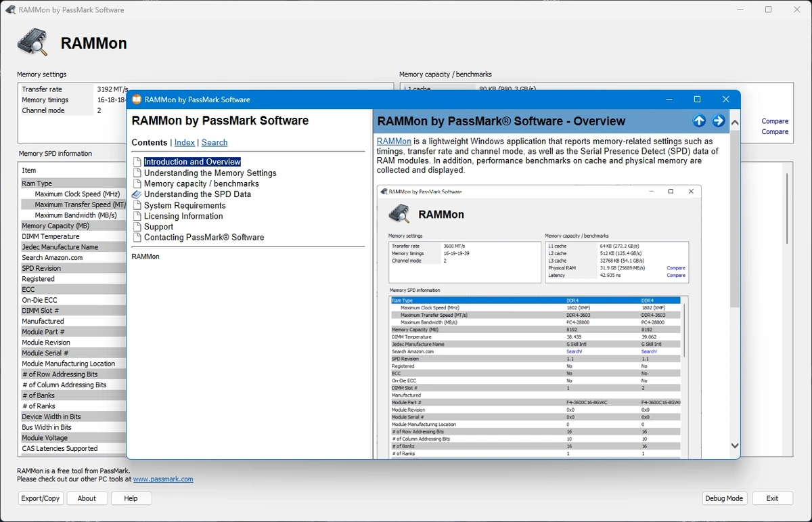Maximize the help window
Viewport: 812px width, 522px height.
[697, 100]
